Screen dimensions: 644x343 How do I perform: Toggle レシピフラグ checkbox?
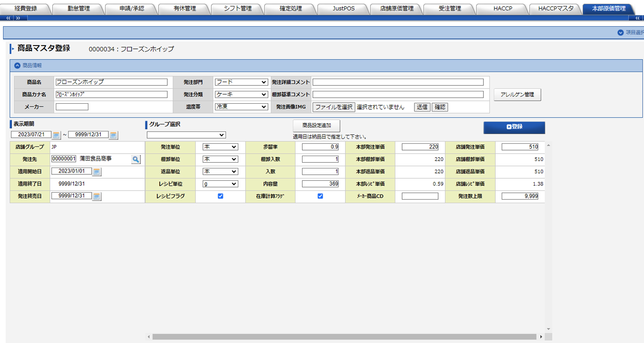(x=220, y=196)
